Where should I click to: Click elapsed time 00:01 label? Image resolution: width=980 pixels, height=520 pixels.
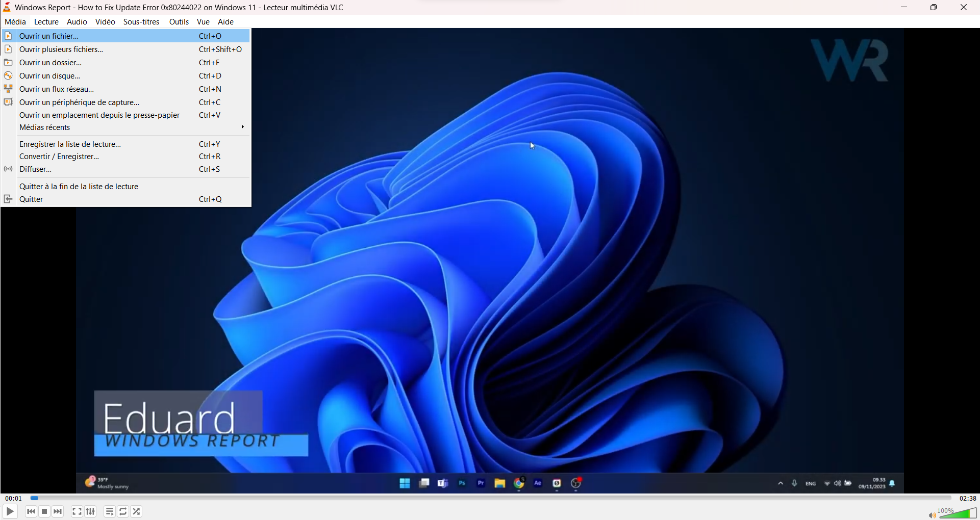point(13,499)
